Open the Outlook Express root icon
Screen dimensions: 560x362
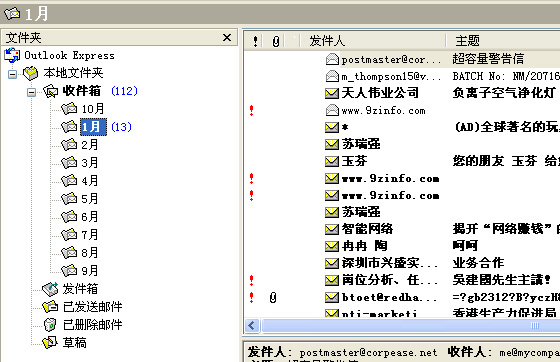click(12, 55)
